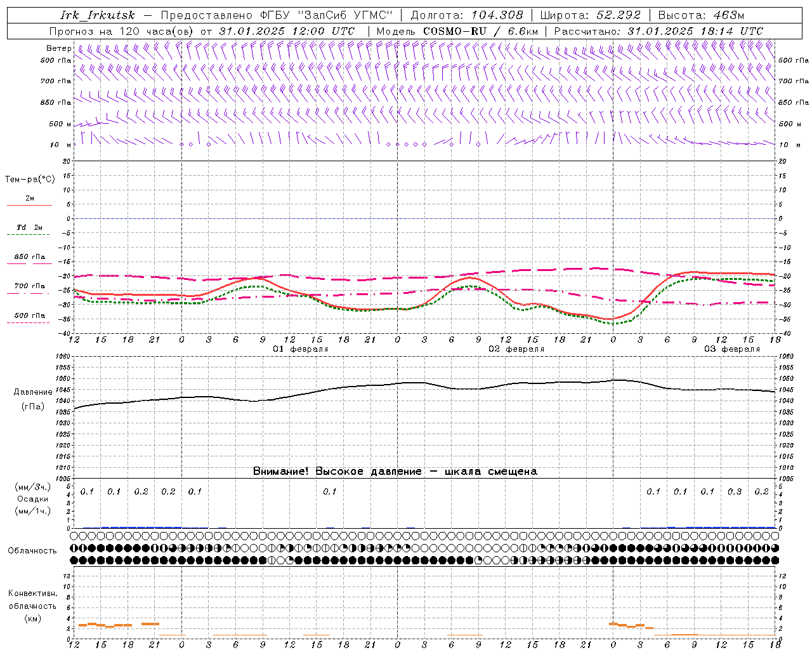Select the 850 гПа temperature legend entry
The height and width of the screenshot is (650, 812).
pyautogui.click(x=29, y=258)
